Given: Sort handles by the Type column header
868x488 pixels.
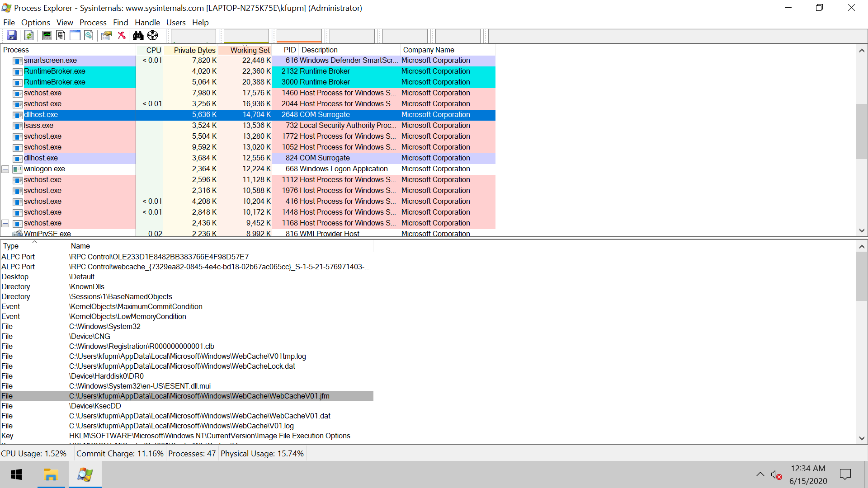Looking at the screenshot, I should pyautogui.click(x=34, y=246).
